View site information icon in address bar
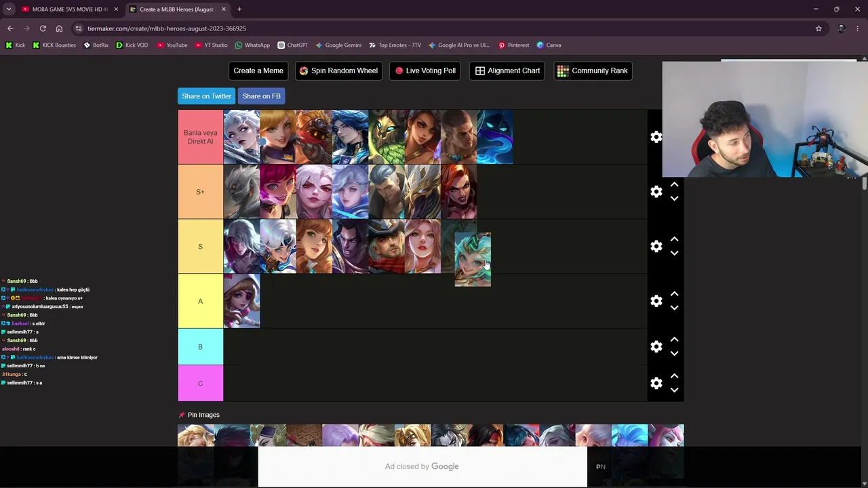The height and width of the screenshot is (488, 868). pos(79,28)
